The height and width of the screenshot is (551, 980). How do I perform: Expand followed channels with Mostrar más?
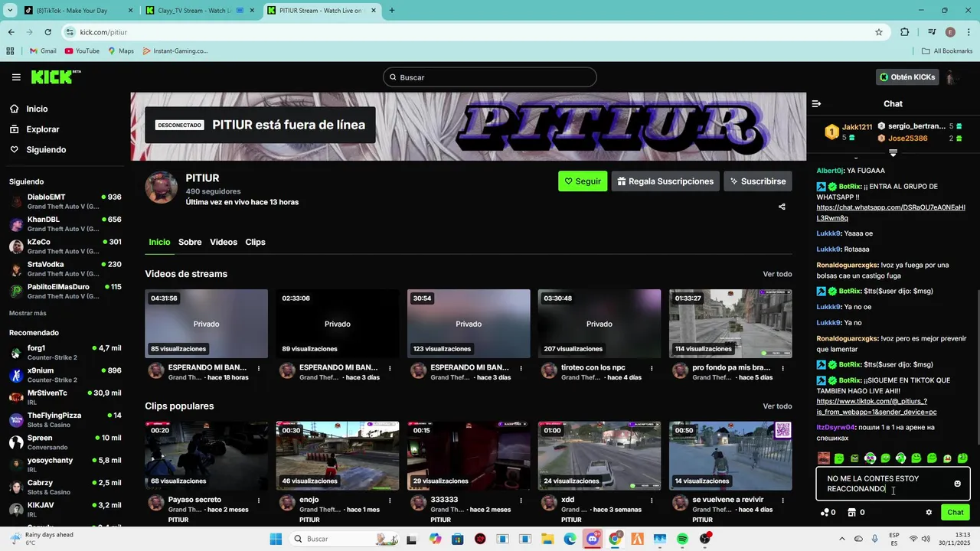coord(28,313)
